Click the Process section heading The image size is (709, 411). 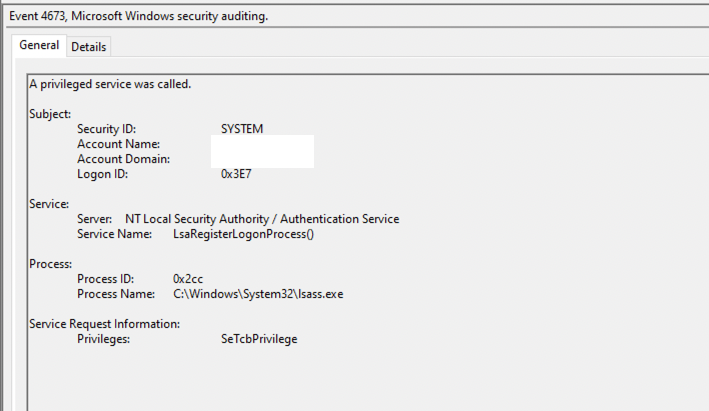tap(50, 264)
